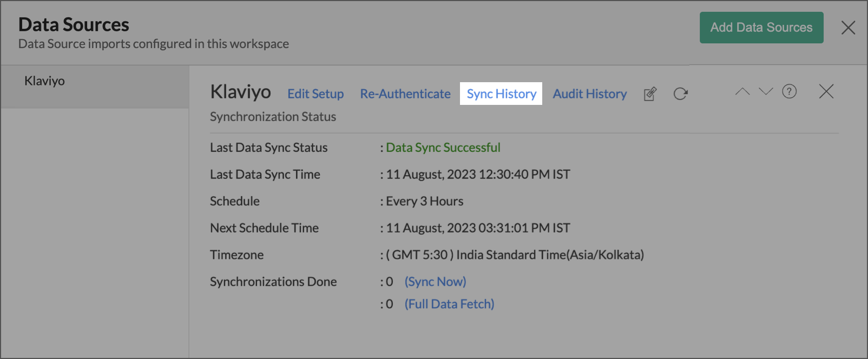Close the Klaviyo details panel
The height and width of the screenshot is (359, 868).
click(826, 92)
